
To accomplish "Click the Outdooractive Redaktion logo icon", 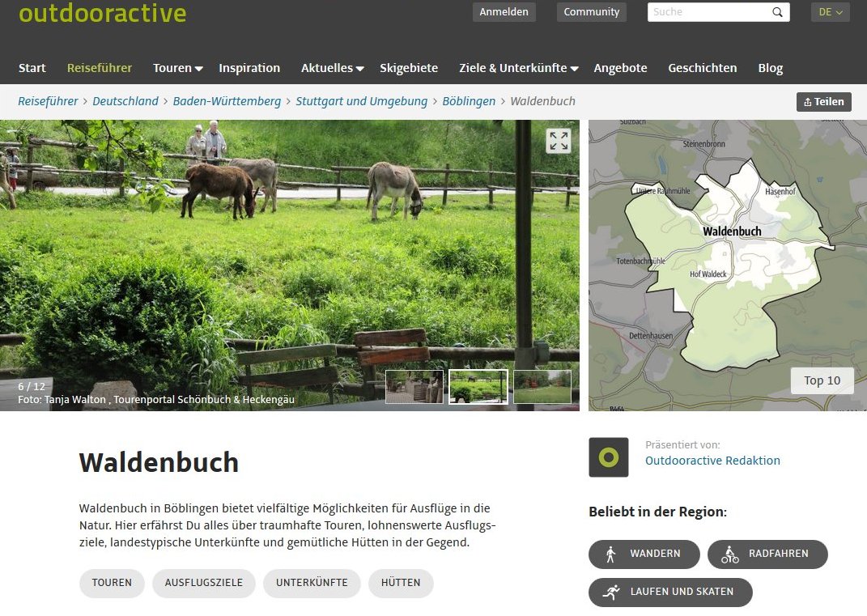I will click(x=609, y=457).
